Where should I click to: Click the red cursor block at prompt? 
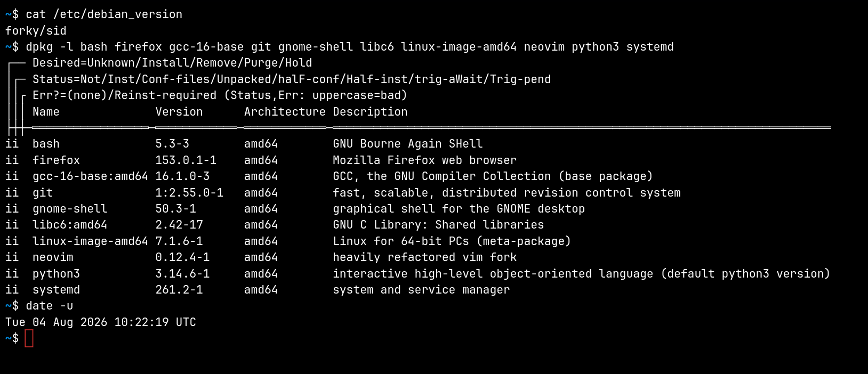(x=29, y=338)
